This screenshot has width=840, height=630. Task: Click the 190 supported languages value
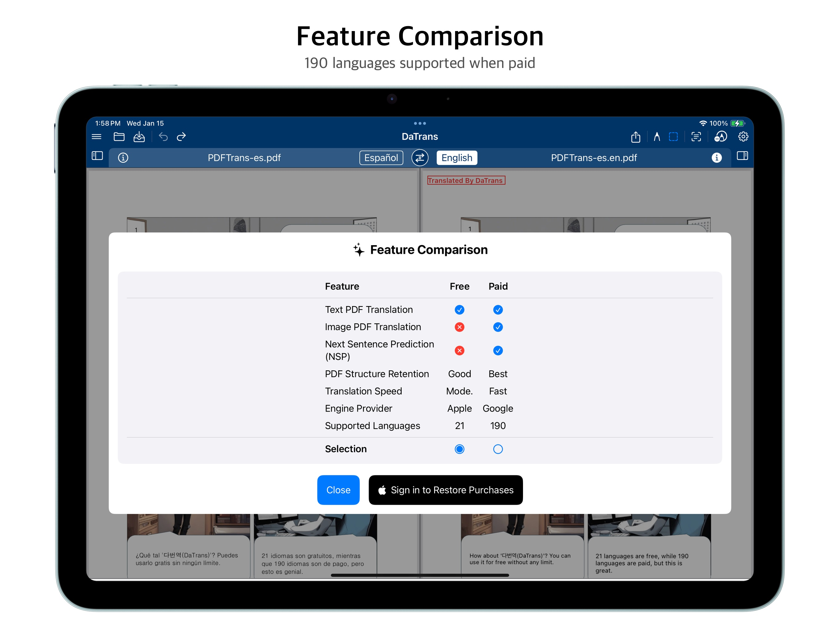pyautogui.click(x=497, y=425)
